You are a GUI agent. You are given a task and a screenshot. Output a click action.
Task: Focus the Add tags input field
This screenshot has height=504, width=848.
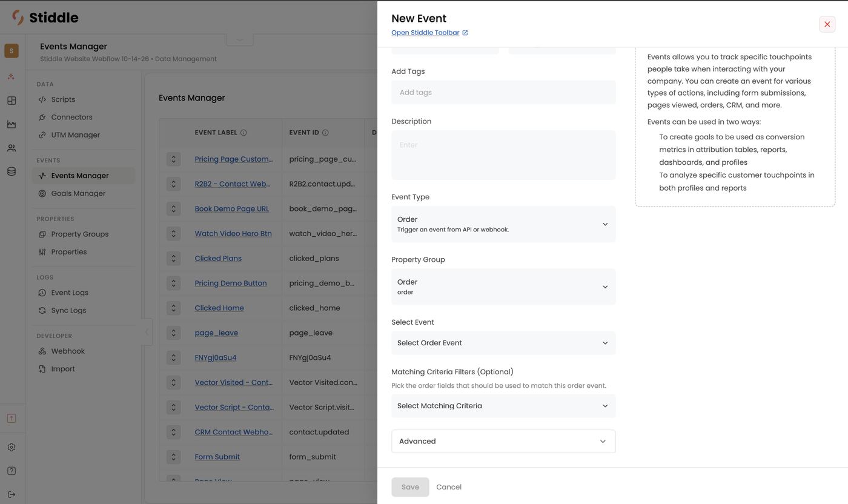503,92
